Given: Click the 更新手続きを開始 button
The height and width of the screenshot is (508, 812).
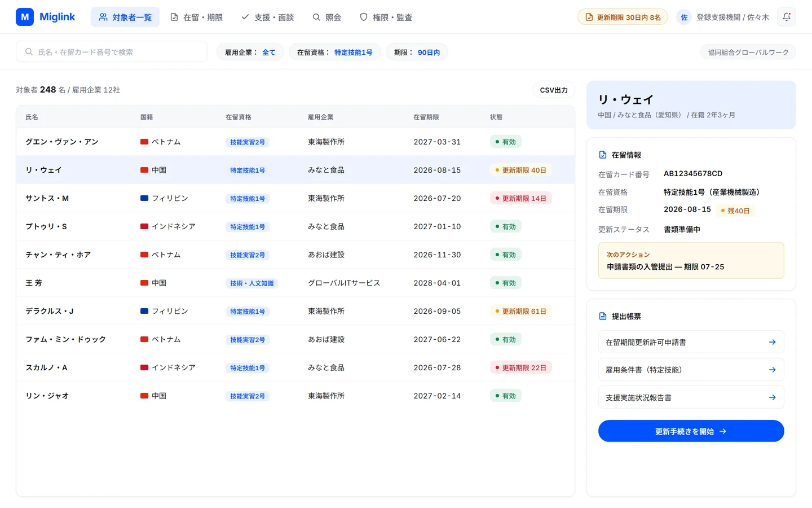Looking at the screenshot, I should [x=691, y=431].
